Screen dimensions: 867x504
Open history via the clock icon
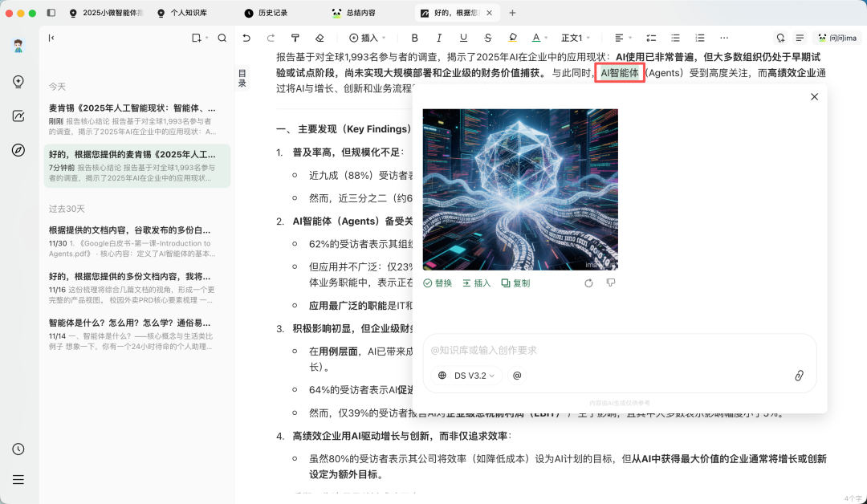18,449
